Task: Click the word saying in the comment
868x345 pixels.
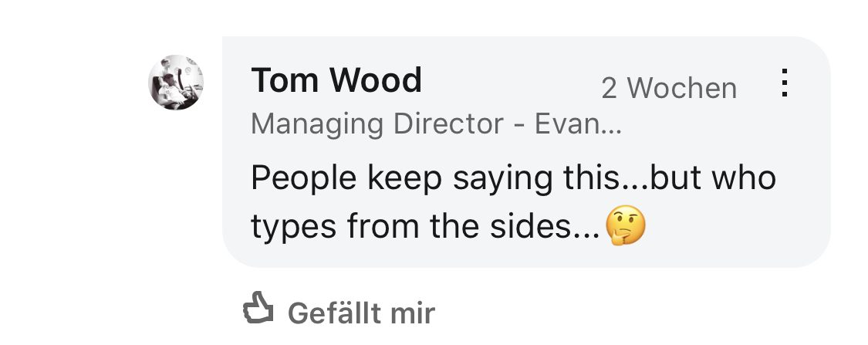Action: point(493,179)
